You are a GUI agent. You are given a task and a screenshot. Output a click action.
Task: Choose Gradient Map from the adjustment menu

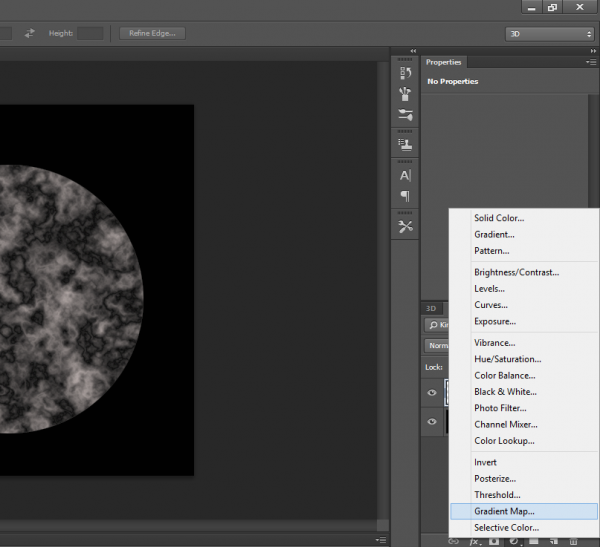pos(504,511)
